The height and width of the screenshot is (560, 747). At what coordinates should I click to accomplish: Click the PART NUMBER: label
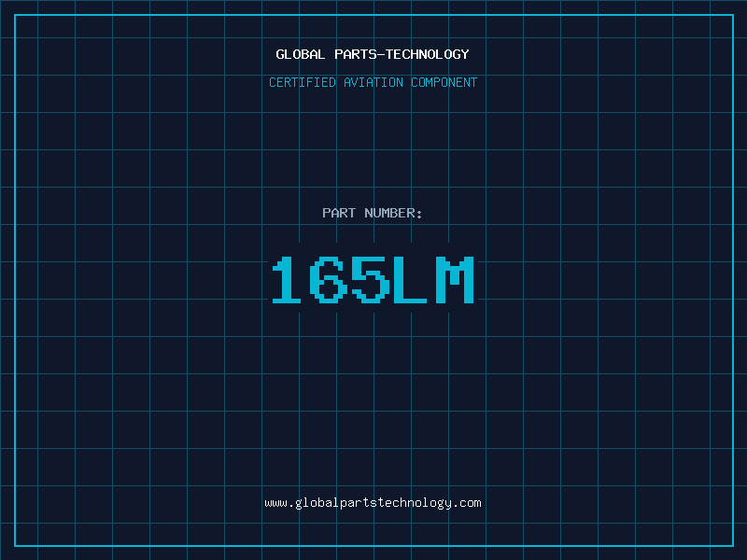[373, 213]
